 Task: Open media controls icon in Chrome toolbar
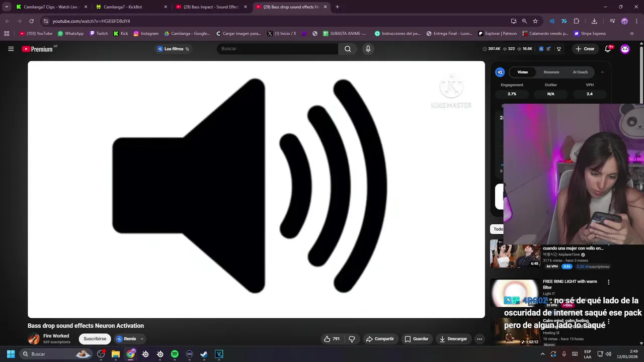(612, 21)
